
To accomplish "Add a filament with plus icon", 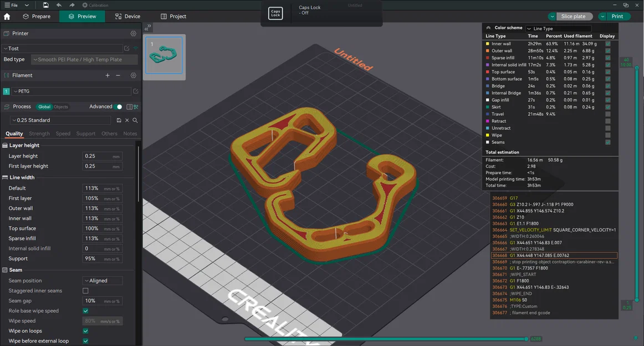I will [x=108, y=75].
